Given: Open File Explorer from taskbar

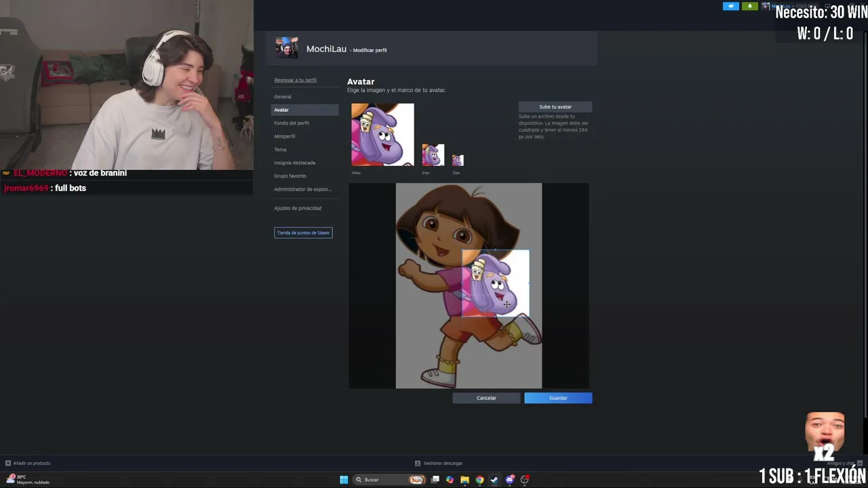Looking at the screenshot, I should (465, 480).
